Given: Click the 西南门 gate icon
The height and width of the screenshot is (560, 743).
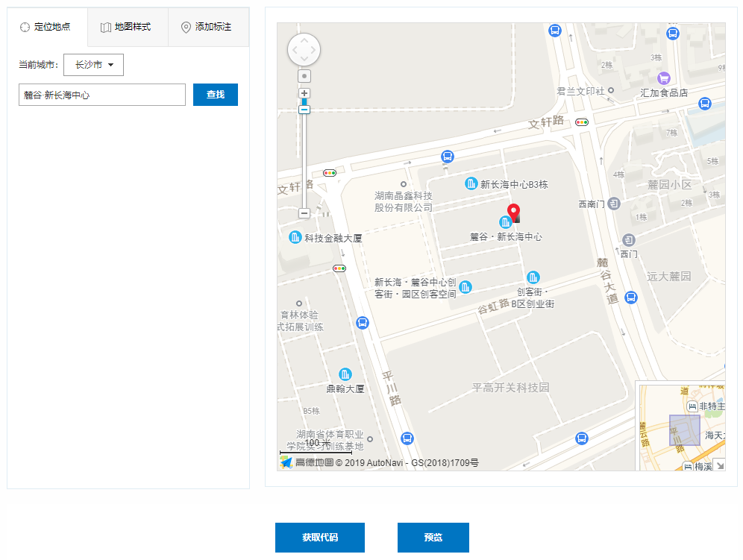Looking at the screenshot, I should point(614,204).
